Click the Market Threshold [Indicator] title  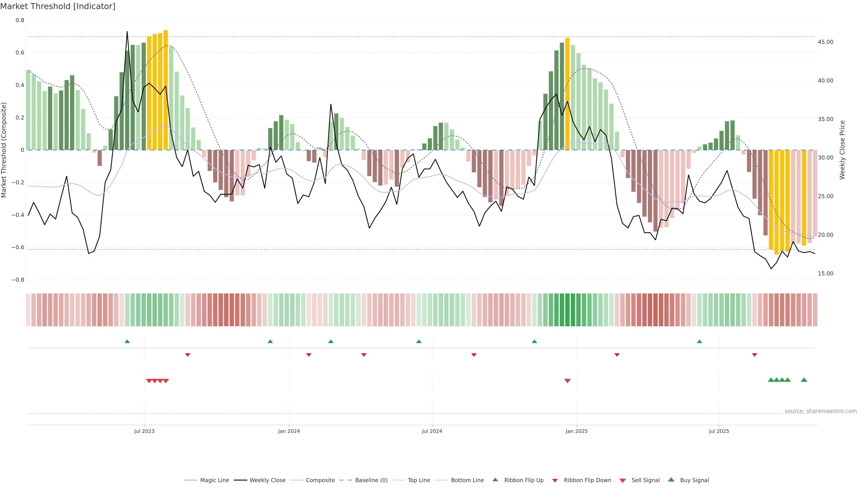pos(58,6)
